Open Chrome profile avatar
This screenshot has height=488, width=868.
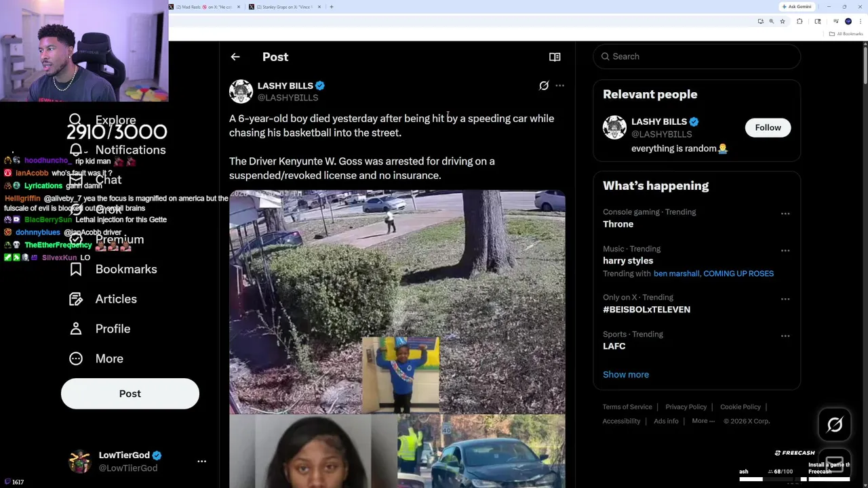point(848,22)
